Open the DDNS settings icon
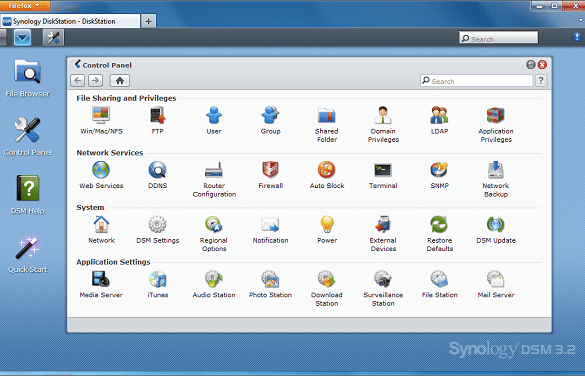Screen dimensions: 585x376 pos(157,170)
